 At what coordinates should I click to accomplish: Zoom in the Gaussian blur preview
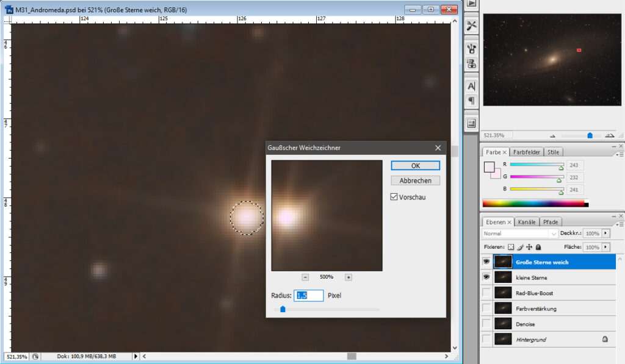348,277
